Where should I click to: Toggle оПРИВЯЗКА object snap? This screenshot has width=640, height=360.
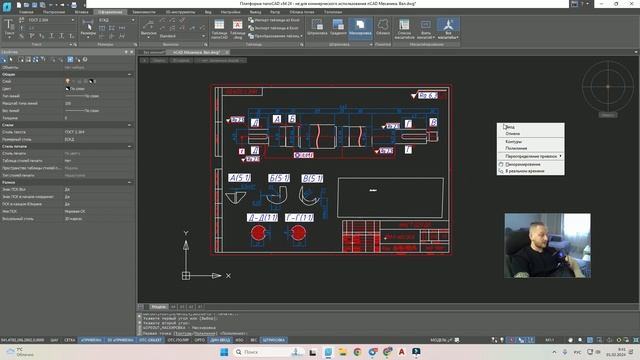[x=91, y=340]
